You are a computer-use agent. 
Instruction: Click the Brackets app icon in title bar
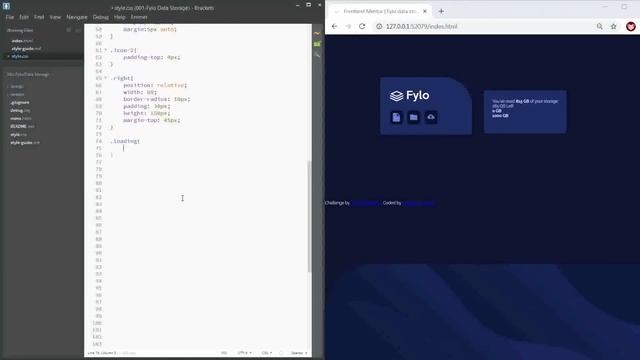pyautogui.click(x=6, y=6)
